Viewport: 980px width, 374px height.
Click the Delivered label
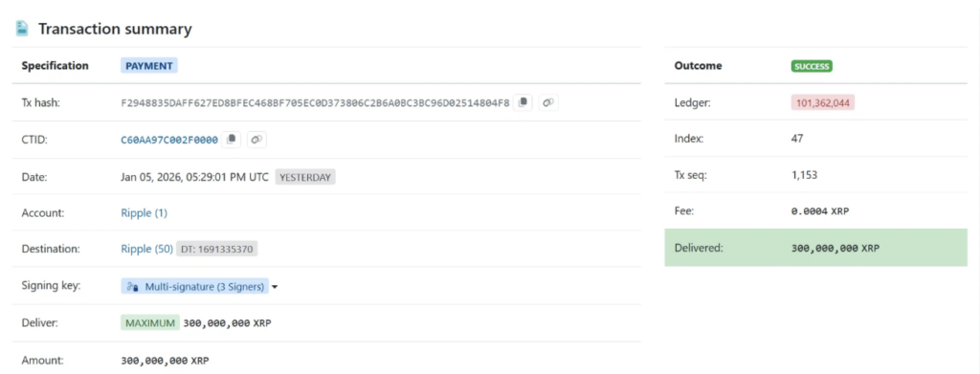click(x=698, y=248)
